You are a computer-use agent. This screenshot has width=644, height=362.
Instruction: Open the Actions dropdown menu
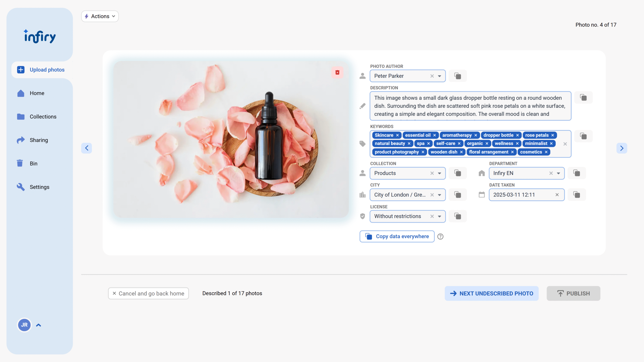pyautogui.click(x=100, y=16)
